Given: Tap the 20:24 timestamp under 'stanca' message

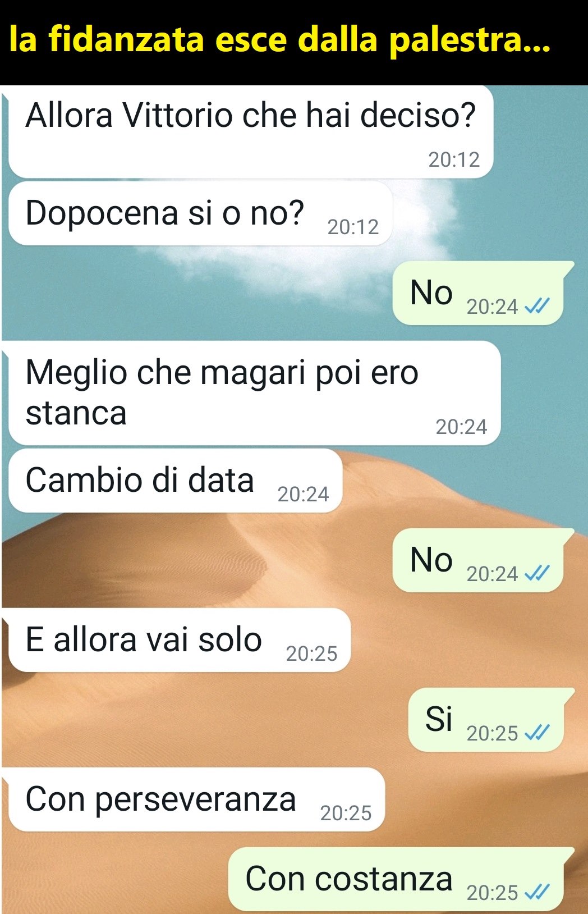Looking at the screenshot, I should click(461, 427).
